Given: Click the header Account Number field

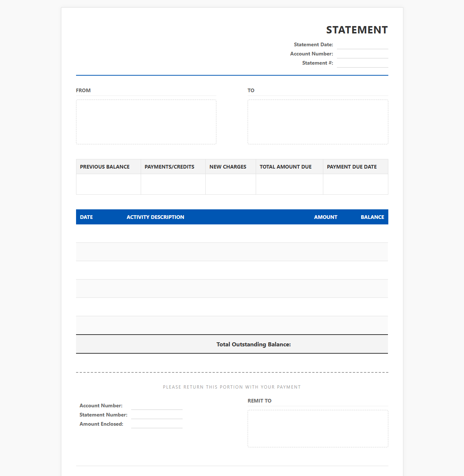Looking at the screenshot, I should point(362,54).
